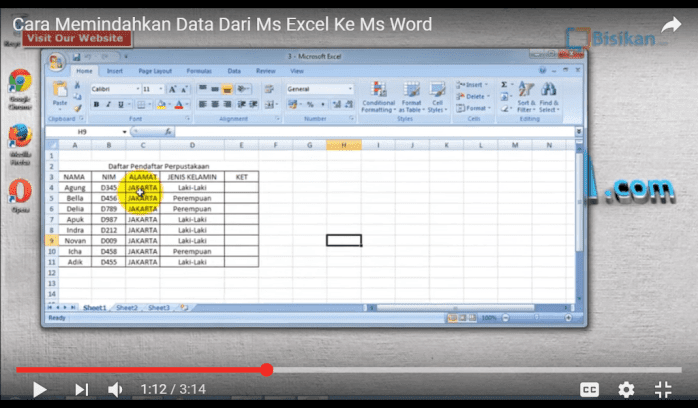Open Format as Table gallery
698x408 pixels.
click(411, 97)
